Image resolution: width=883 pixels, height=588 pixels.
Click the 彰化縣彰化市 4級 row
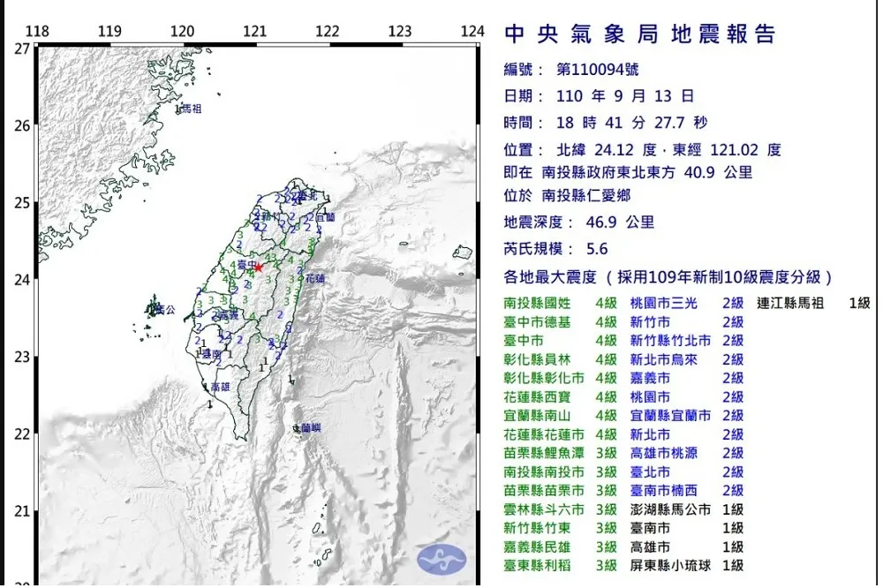pos(561,378)
